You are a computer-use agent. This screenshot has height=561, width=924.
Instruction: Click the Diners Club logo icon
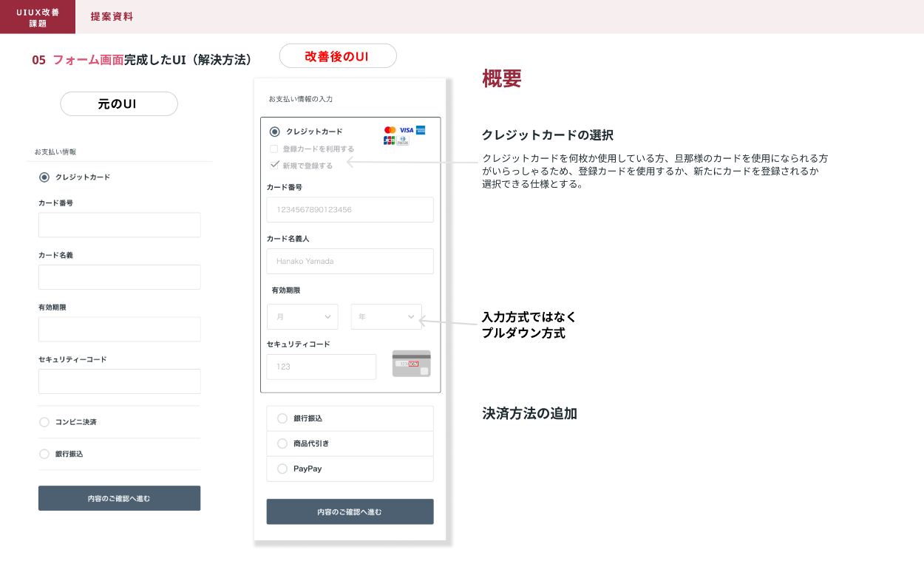pyautogui.click(x=403, y=140)
